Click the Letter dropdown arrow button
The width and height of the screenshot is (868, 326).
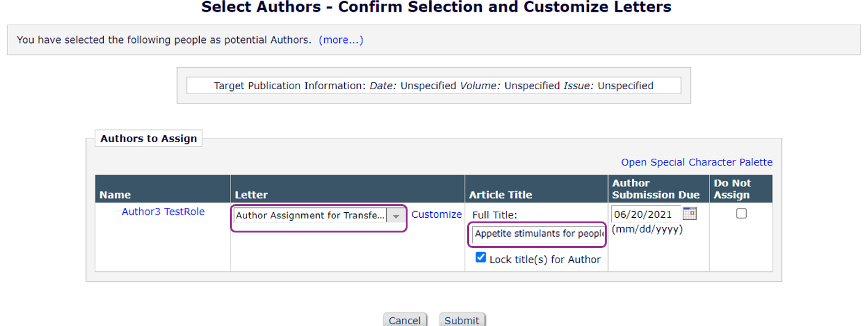click(397, 216)
